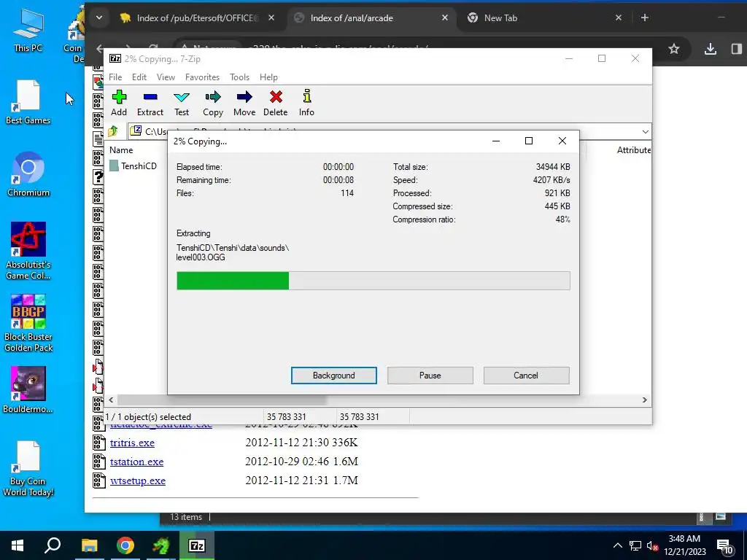Open the Chromium desktop shortcut

pyautogui.click(x=28, y=174)
